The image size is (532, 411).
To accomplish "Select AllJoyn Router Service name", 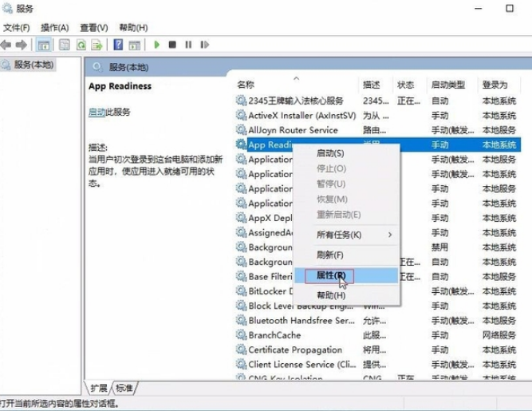I will coord(293,130).
